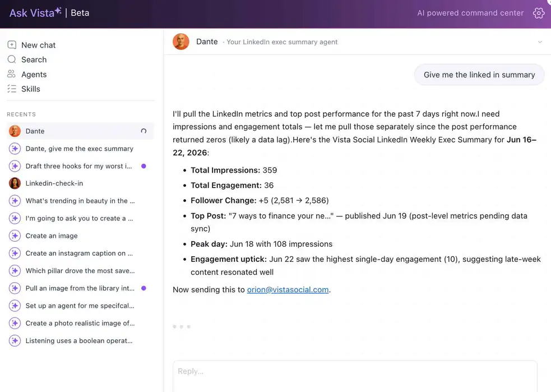Image resolution: width=551 pixels, height=392 pixels.
Task: Click the Skills checklist icon
Action: tap(12, 89)
